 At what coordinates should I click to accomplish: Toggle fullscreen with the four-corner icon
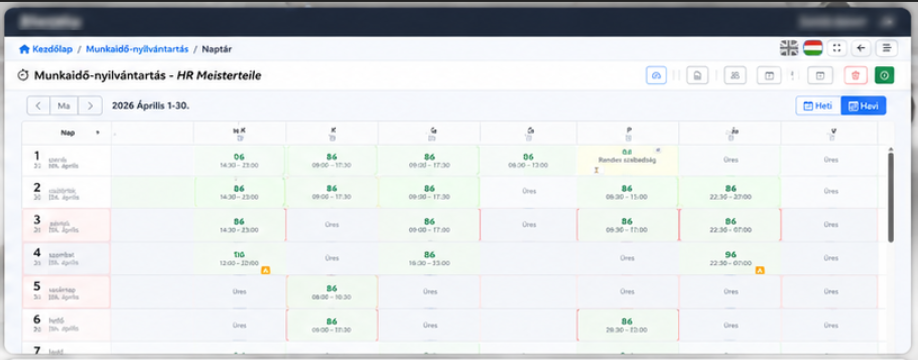pyautogui.click(x=837, y=48)
